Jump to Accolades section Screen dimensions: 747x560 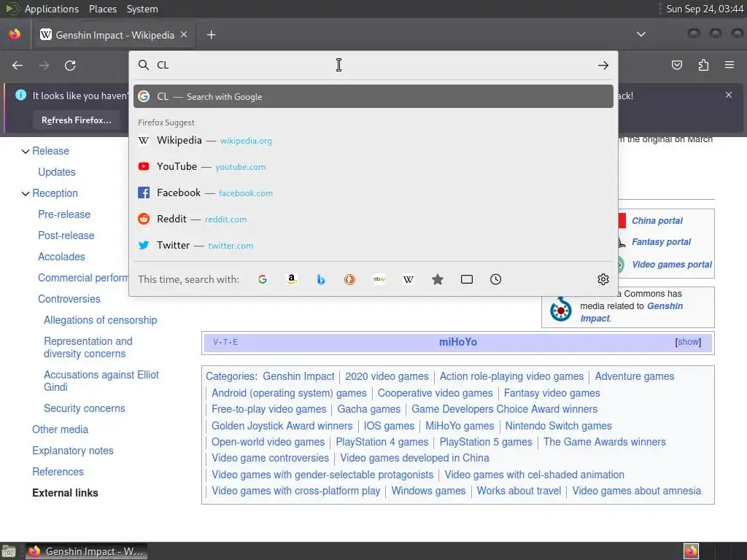tap(61, 257)
